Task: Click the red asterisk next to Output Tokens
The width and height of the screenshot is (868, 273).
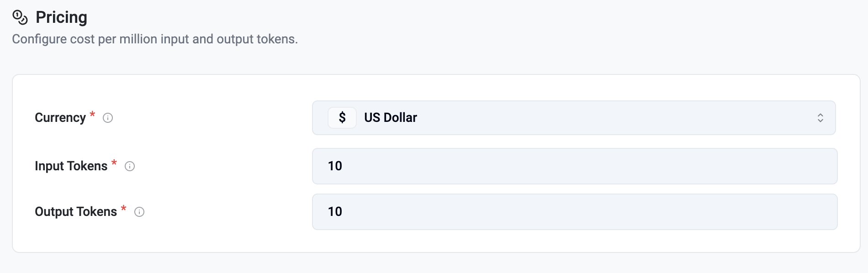Action: tap(123, 208)
